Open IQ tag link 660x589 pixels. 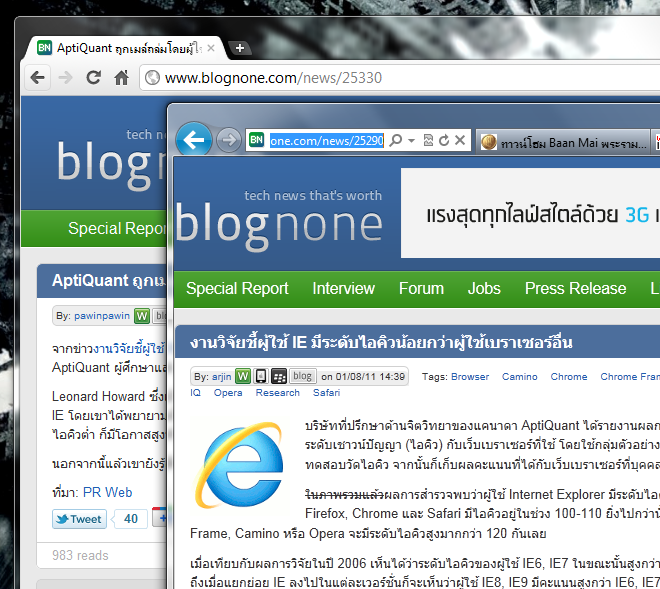[195, 392]
